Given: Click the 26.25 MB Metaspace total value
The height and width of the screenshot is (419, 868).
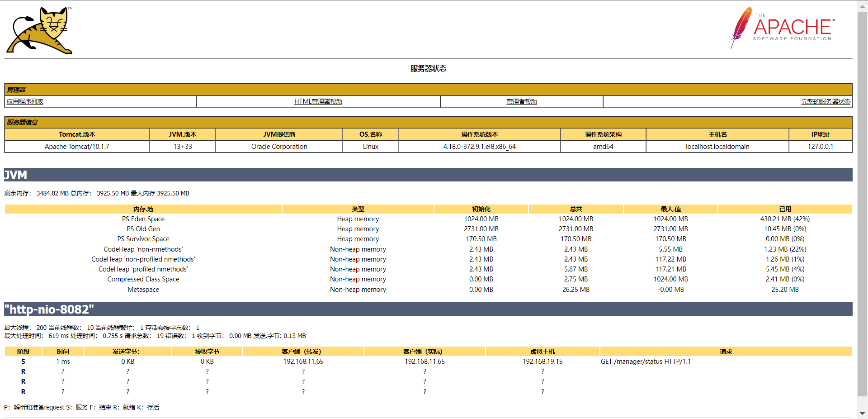Looking at the screenshot, I should coord(576,290).
